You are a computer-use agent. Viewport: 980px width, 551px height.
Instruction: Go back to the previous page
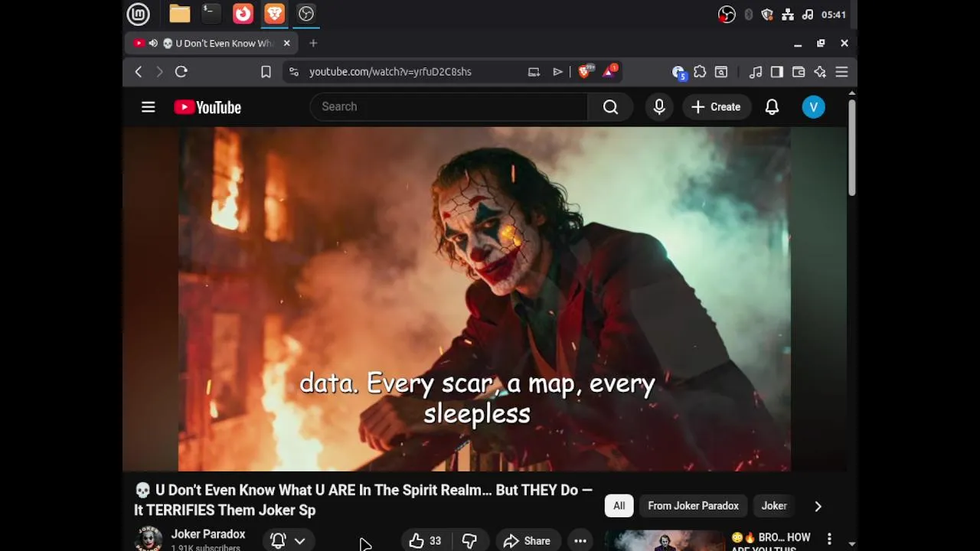coord(139,72)
